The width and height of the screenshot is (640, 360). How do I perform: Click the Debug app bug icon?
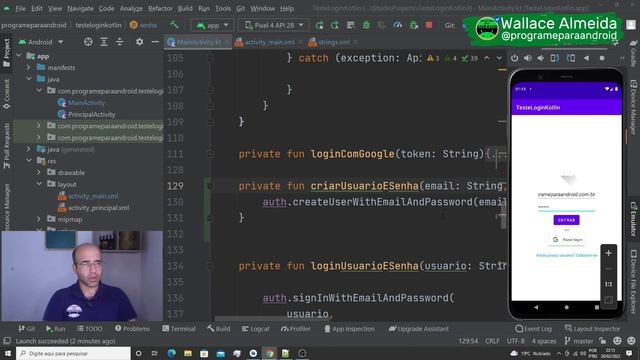[x=366, y=25]
